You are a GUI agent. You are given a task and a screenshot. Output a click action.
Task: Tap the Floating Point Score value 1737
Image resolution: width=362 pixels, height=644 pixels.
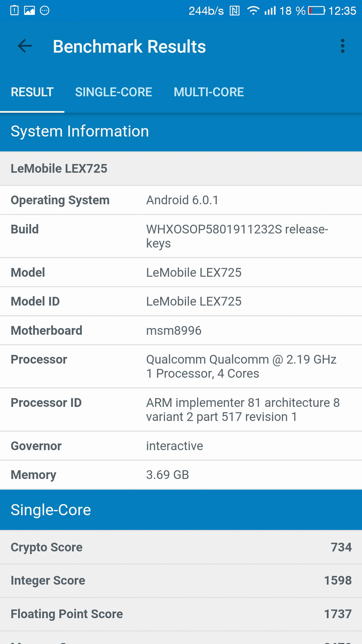pos(338,614)
